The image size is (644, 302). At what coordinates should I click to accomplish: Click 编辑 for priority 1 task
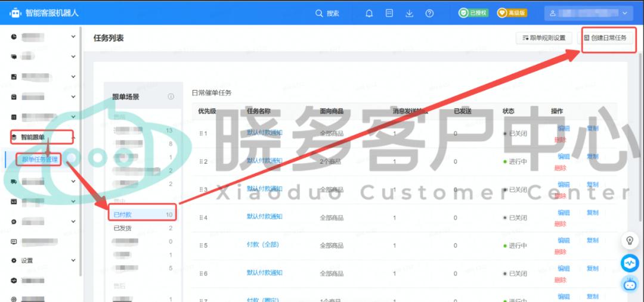coord(563,129)
